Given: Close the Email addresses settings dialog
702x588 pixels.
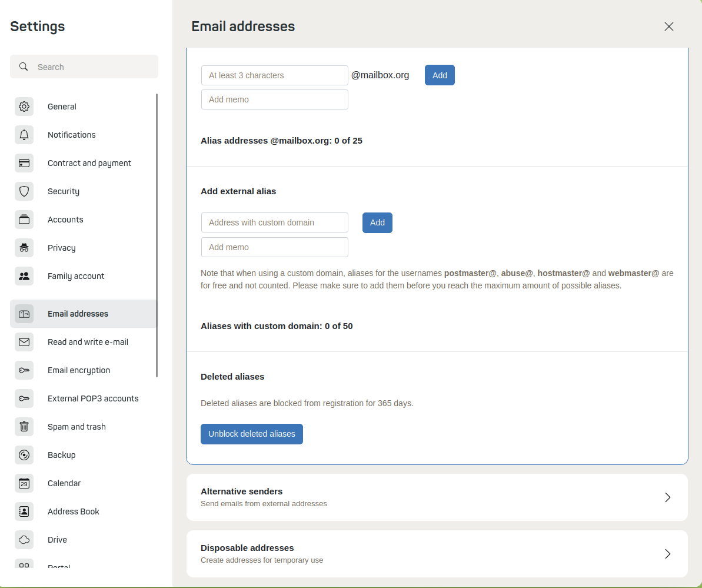Looking at the screenshot, I should tap(668, 26).
